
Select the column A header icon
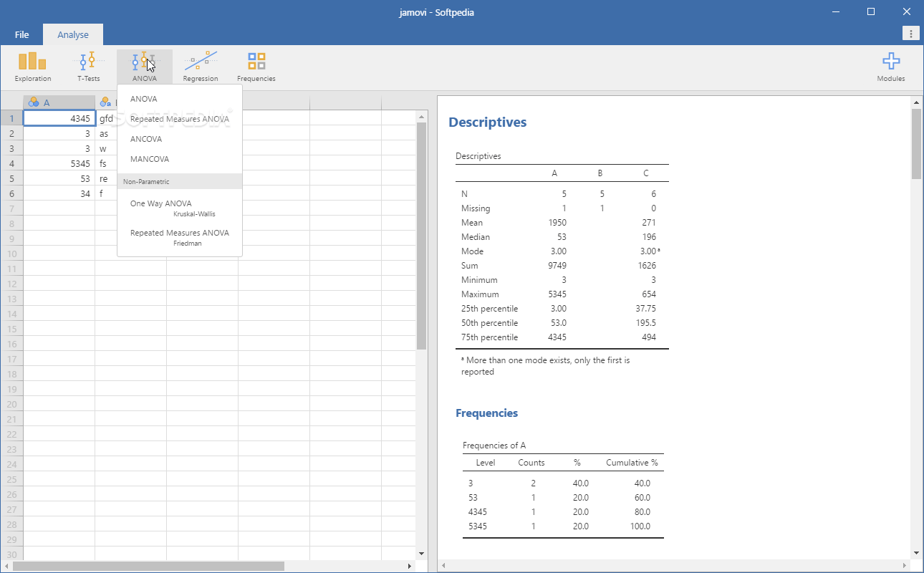(34, 102)
